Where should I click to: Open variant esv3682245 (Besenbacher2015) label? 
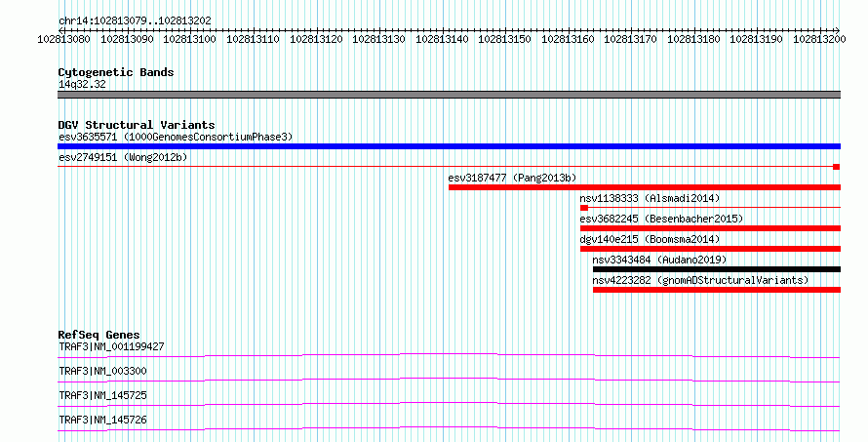661,219
